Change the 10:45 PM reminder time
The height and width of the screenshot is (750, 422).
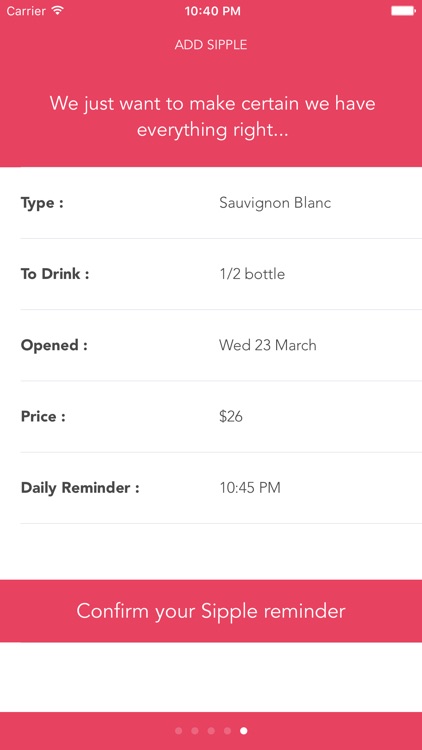[x=250, y=488]
